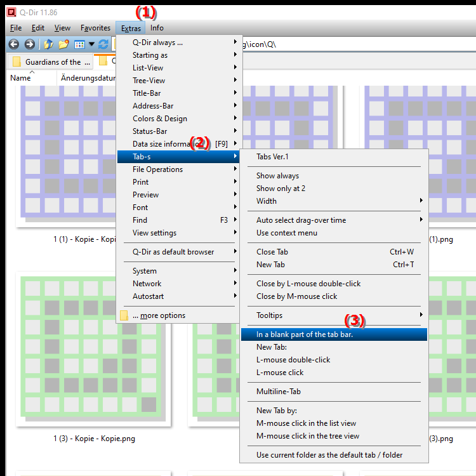476x476 pixels.
Task: Expand the List-View submenu
Action: (x=178, y=68)
